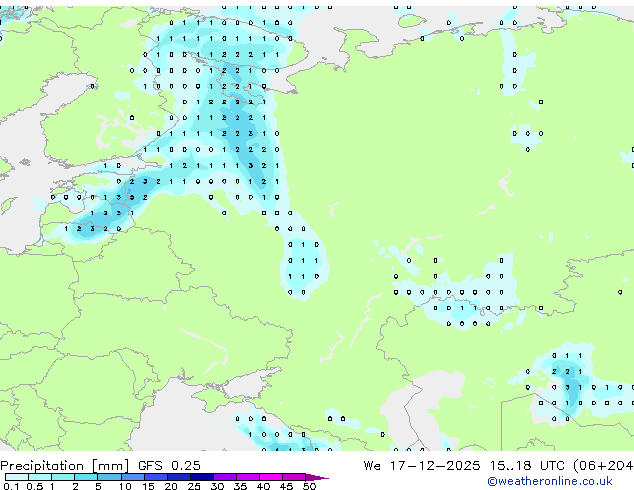Open the weatheronline.co.uk link

coord(550,481)
